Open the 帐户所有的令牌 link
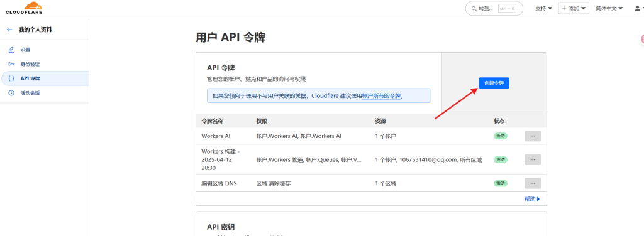Viewport: 644px width, 236px height. click(381, 96)
